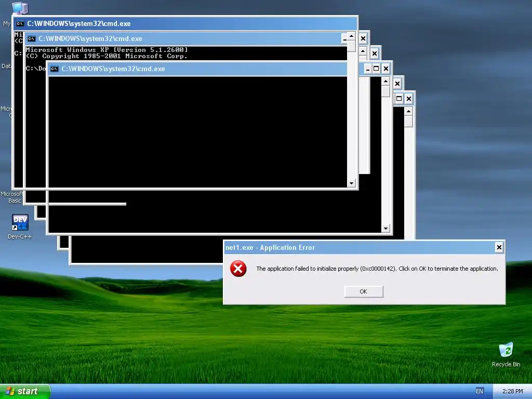Close the cmd window showing all three caption buttons

click(386, 69)
